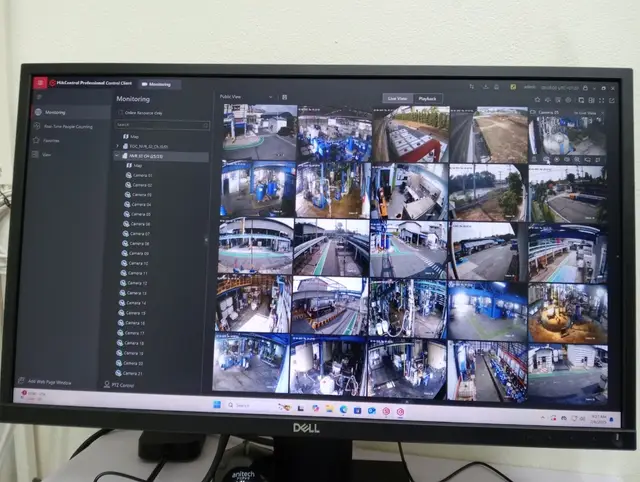Select Camera 08 in the tree
The image size is (640, 482).
click(x=136, y=244)
